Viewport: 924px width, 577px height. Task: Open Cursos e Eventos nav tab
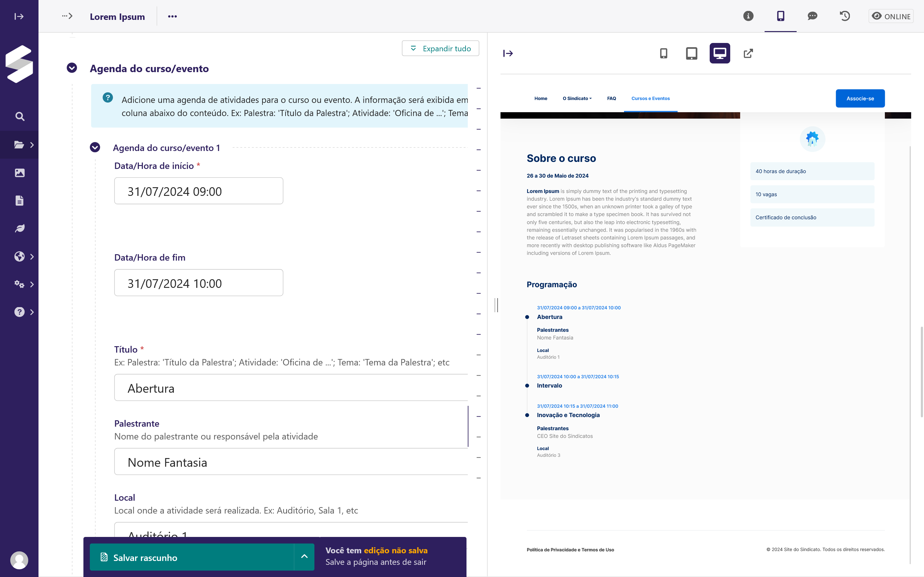click(x=650, y=98)
